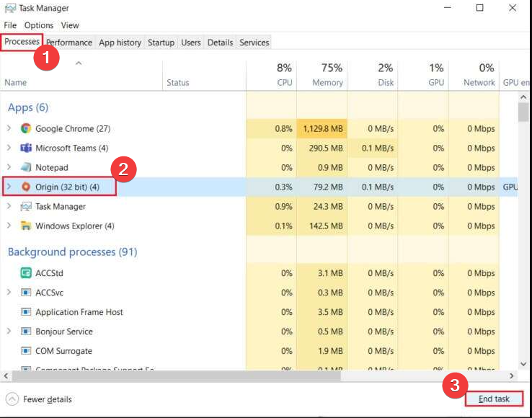The height and width of the screenshot is (418, 532).
Task: Sort by the Name column header
Action: click(x=81, y=76)
